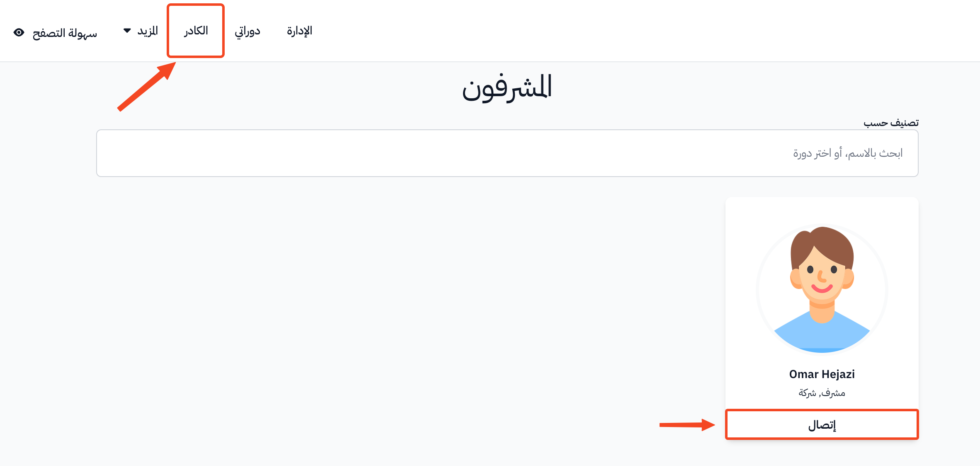Image resolution: width=980 pixels, height=466 pixels.
Task: Switch to the الكادر tab
Action: coord(196,31)
